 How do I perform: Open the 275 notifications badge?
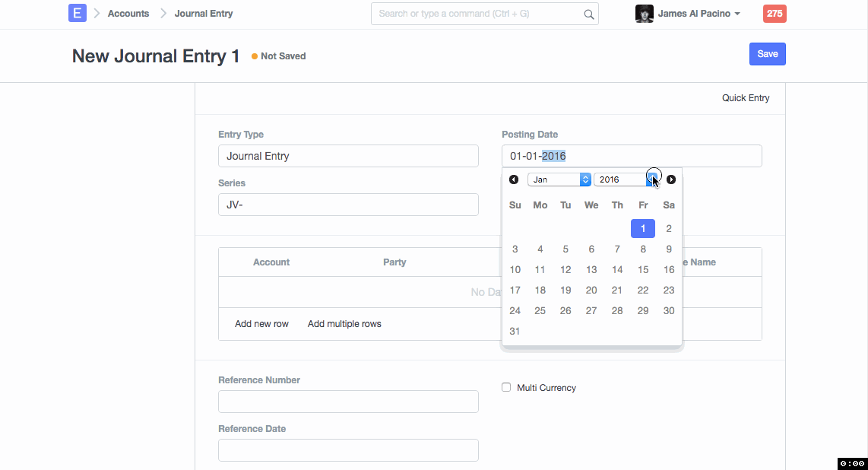pyautogui.click(x=774, y=14)
